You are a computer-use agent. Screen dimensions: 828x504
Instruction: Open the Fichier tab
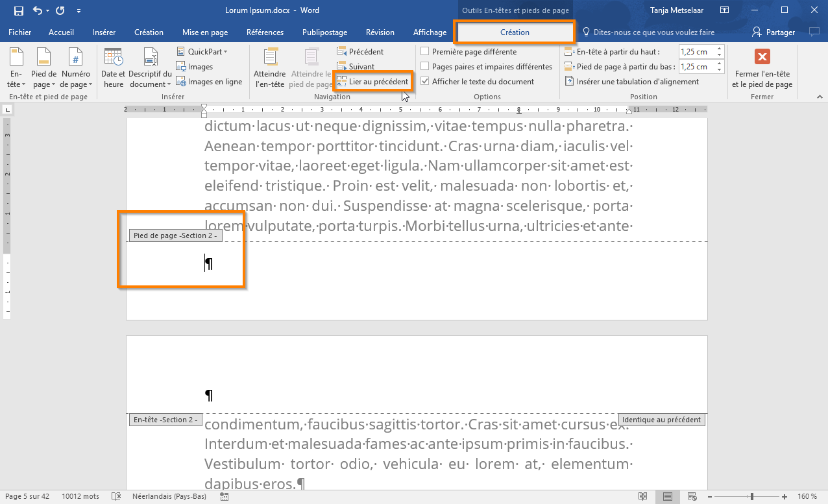(20, 32)
